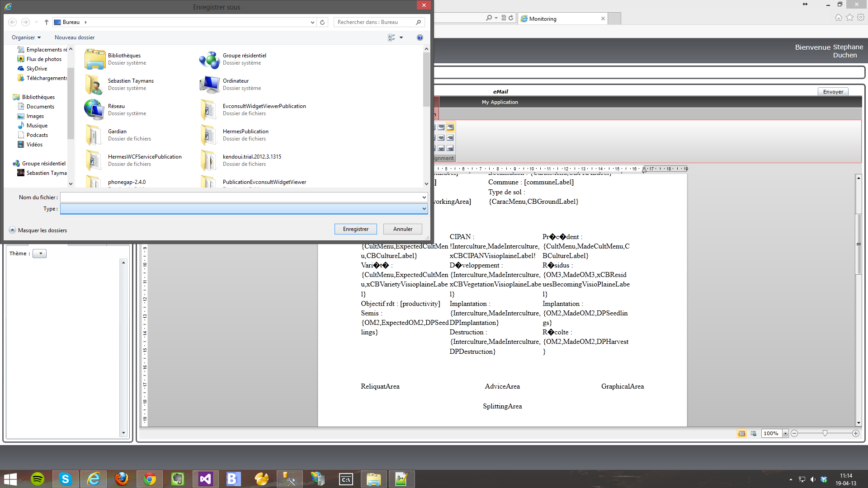The image size is (868, 488).
Task: Open the Type file format dropdown
Action: [424, 209]
